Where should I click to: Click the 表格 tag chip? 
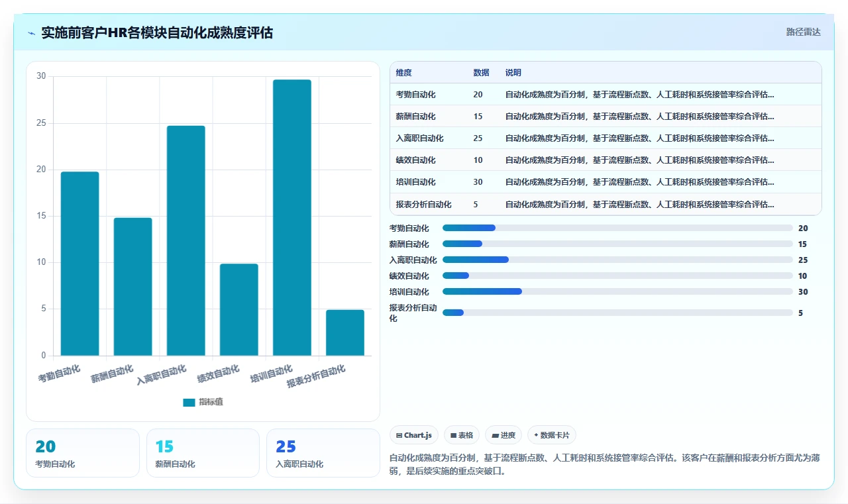462,435
